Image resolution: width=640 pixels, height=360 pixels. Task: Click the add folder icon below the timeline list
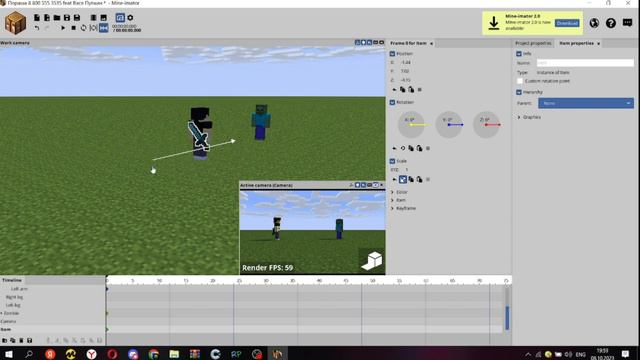(x=4, y=340)
